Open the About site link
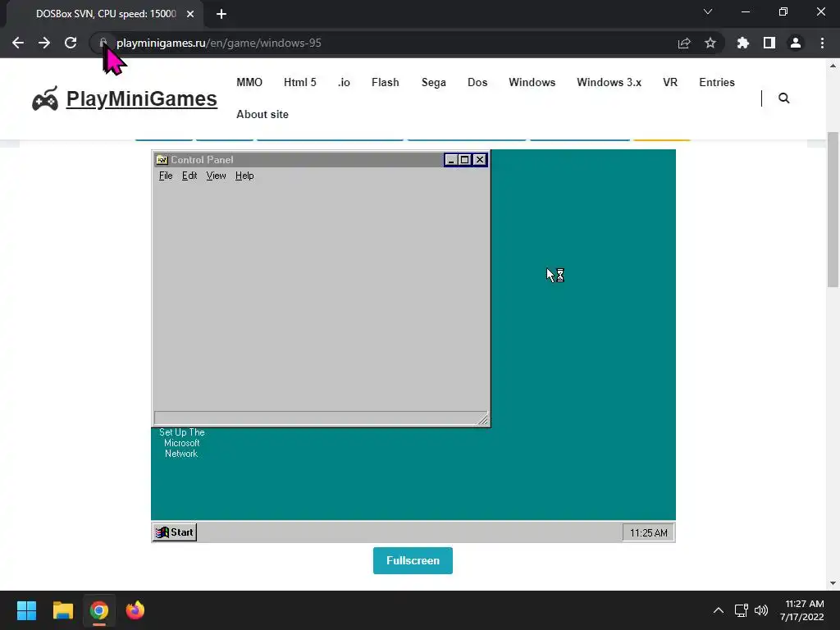840x630 pixels. tap(262, 114)
